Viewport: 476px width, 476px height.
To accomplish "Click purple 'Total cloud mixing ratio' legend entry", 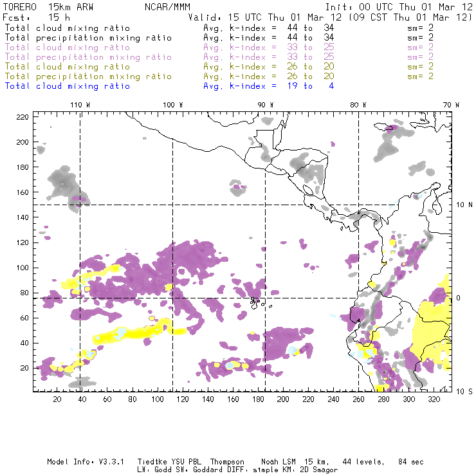I will point(68,48).
